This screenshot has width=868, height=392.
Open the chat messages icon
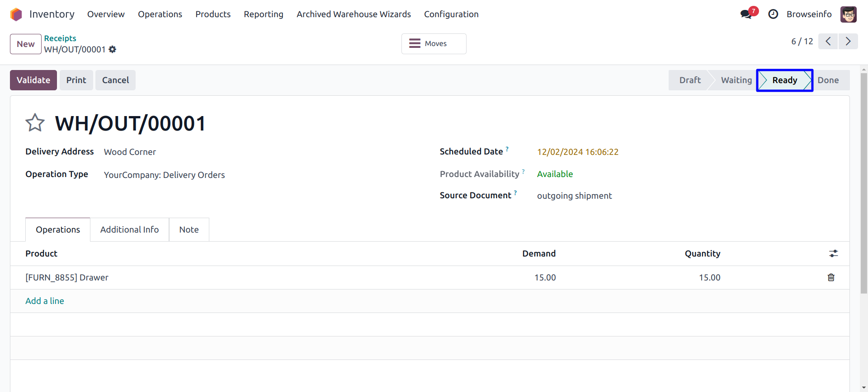[746, 14]
